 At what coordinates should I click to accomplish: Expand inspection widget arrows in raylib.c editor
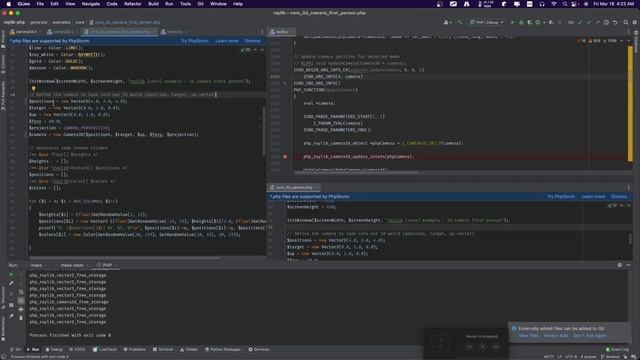pyautogui.click(x=624, y=41)
